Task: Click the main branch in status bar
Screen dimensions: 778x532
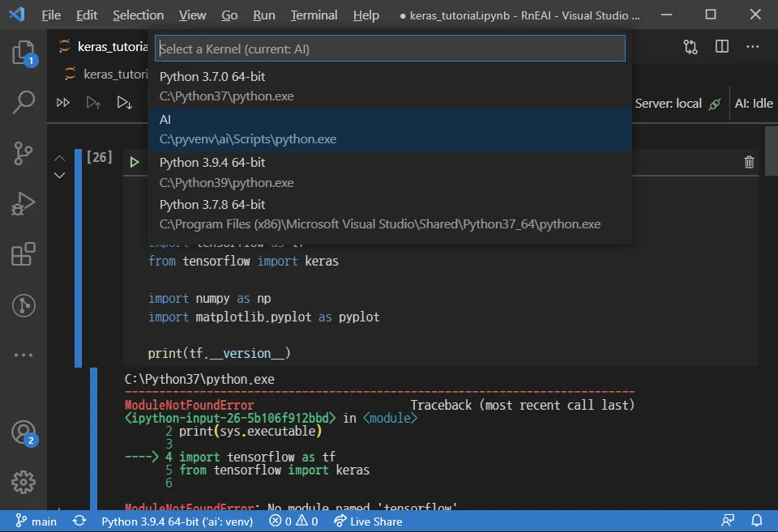Action: 36,521
